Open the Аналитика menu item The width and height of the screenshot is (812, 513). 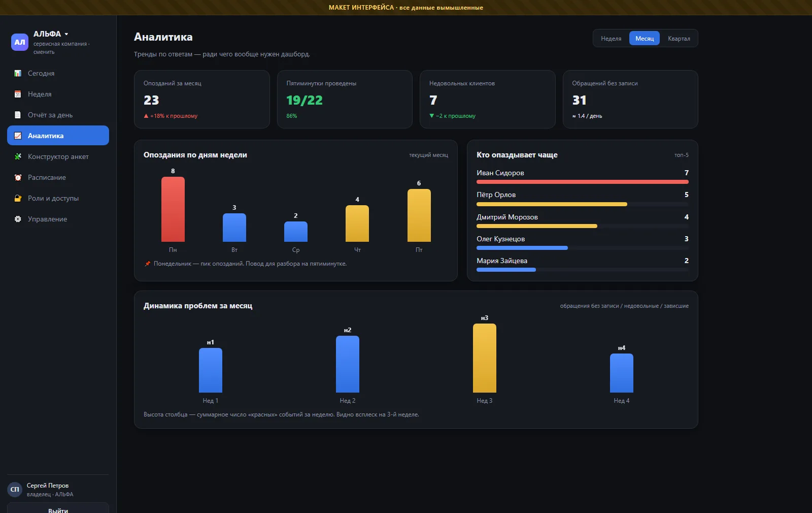[58, 136]
